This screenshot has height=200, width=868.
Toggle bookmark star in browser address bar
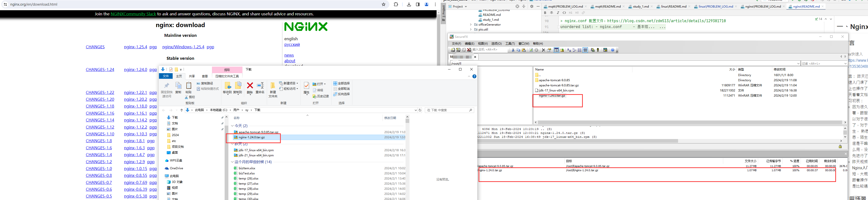pos(383,4)
